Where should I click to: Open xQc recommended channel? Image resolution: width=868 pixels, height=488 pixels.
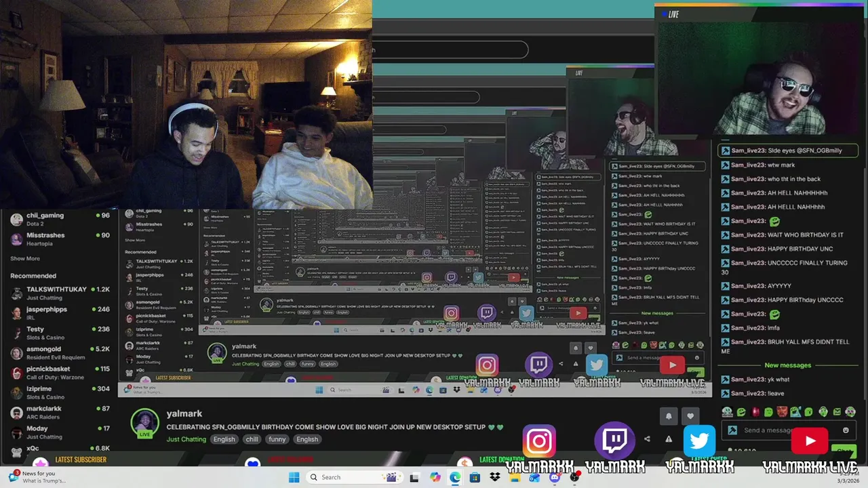[60, 450]
